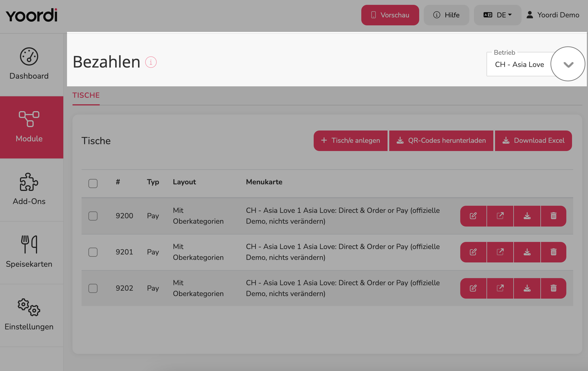Viewport: 588px width, 371px height.
Task: Open the DE language dropdown
Action: [498, 15]
